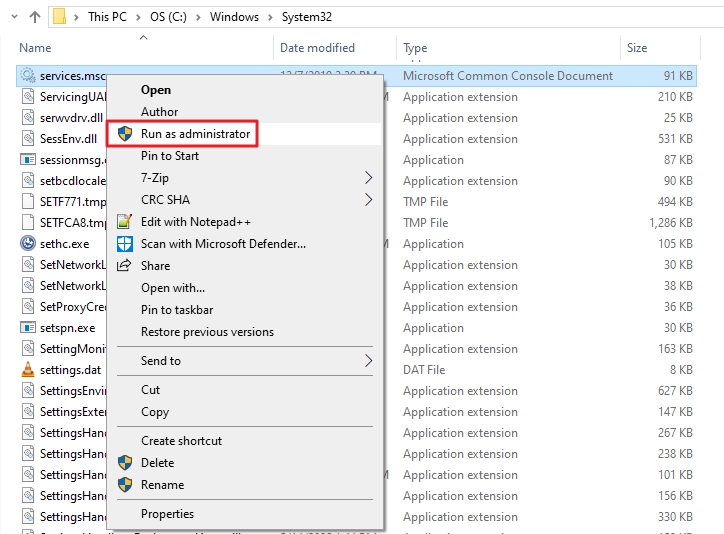Select the services.msc file name
The height and width of the screenshot is (534, 724).
click(73, 76)
